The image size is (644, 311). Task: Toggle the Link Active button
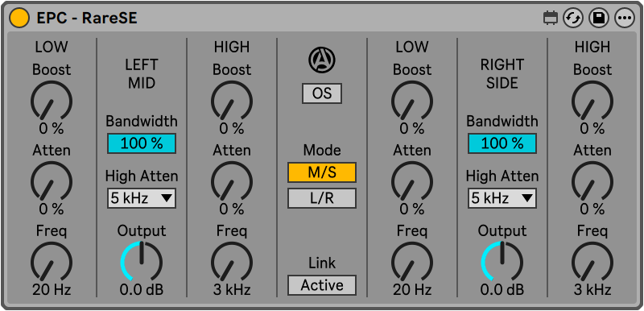click(x=321, y=285)
